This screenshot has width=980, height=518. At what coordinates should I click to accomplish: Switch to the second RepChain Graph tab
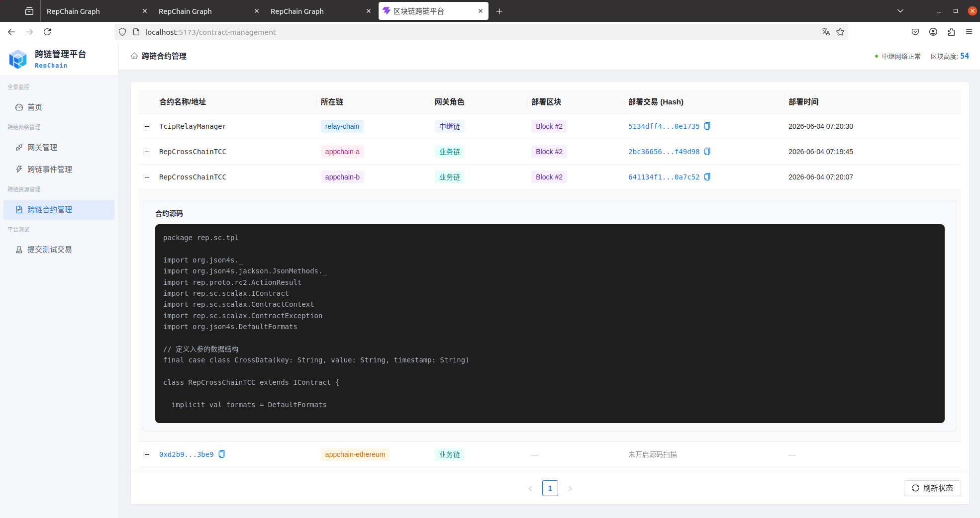(201, 11)
